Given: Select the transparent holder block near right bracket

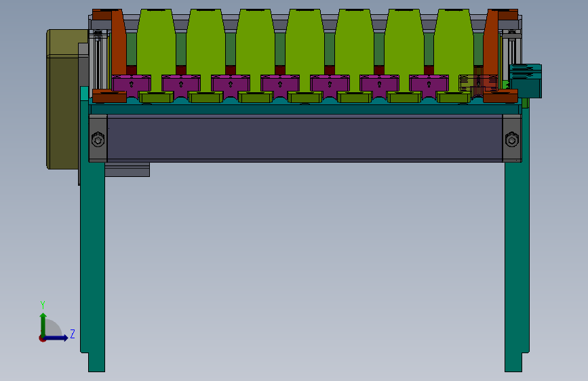Looking at the screenshot, I should pos(477,83).
